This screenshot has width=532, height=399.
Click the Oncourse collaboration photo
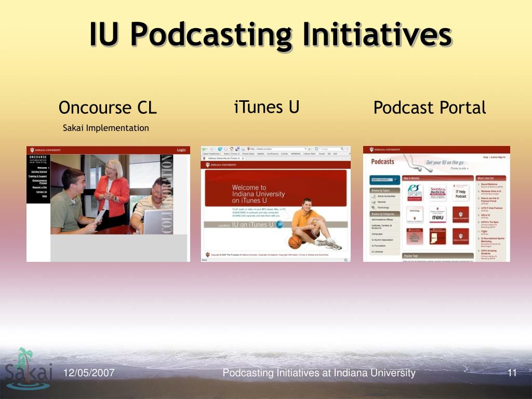point(112,194)
